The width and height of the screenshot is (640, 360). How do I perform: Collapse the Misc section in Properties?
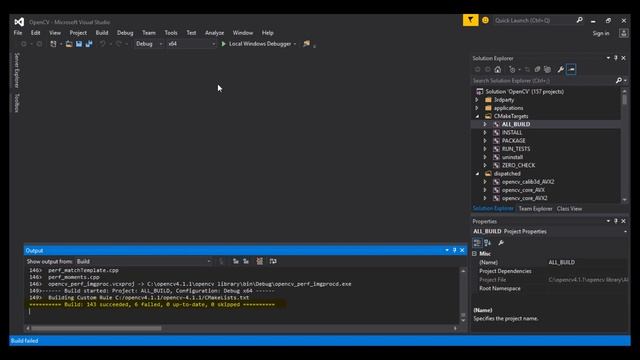(x=474, y=253)
